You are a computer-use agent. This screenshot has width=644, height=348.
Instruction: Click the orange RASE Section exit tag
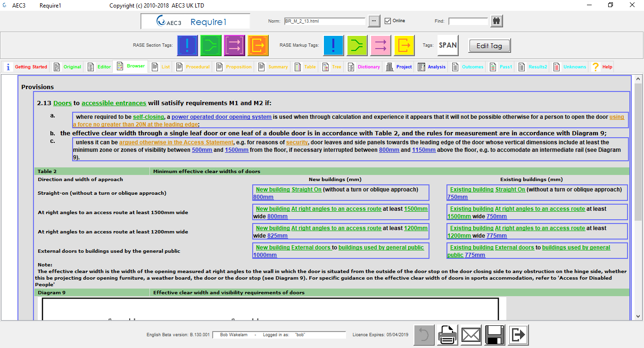tap(258, 45)
